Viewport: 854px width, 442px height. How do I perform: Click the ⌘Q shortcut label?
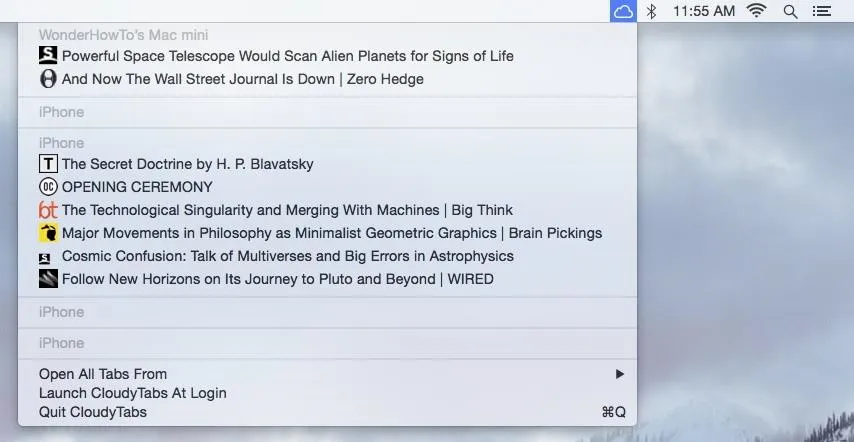tap(613, 412)
